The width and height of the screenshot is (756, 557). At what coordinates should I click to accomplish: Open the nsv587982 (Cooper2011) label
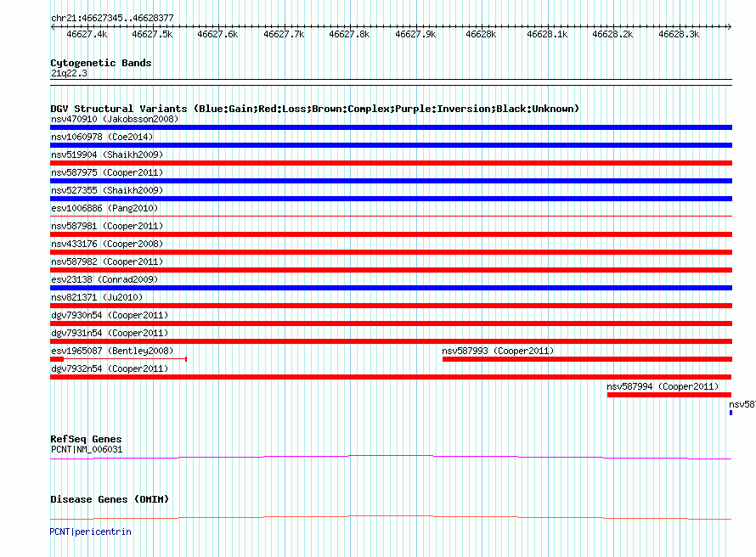point(107,262)
